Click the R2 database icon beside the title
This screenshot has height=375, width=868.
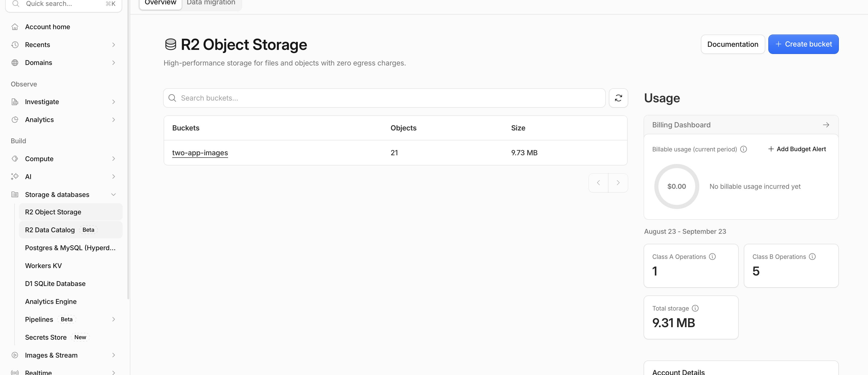[x=170, y=45]
